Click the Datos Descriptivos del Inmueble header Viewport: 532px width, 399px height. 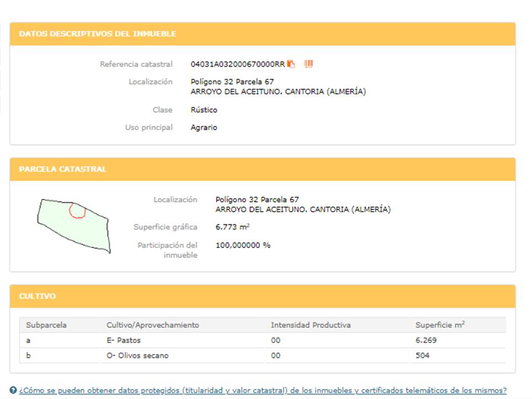(98, 34)
